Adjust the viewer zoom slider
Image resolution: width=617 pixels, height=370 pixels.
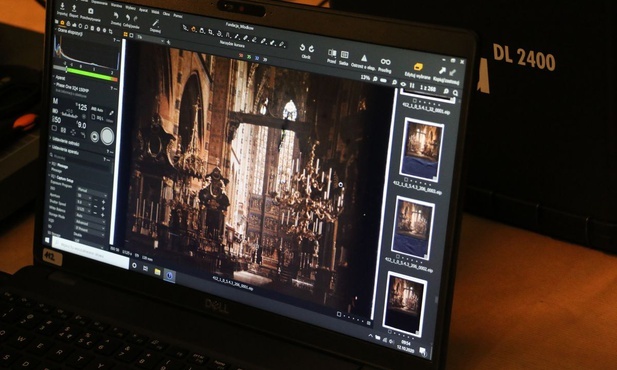coord(384,81)
